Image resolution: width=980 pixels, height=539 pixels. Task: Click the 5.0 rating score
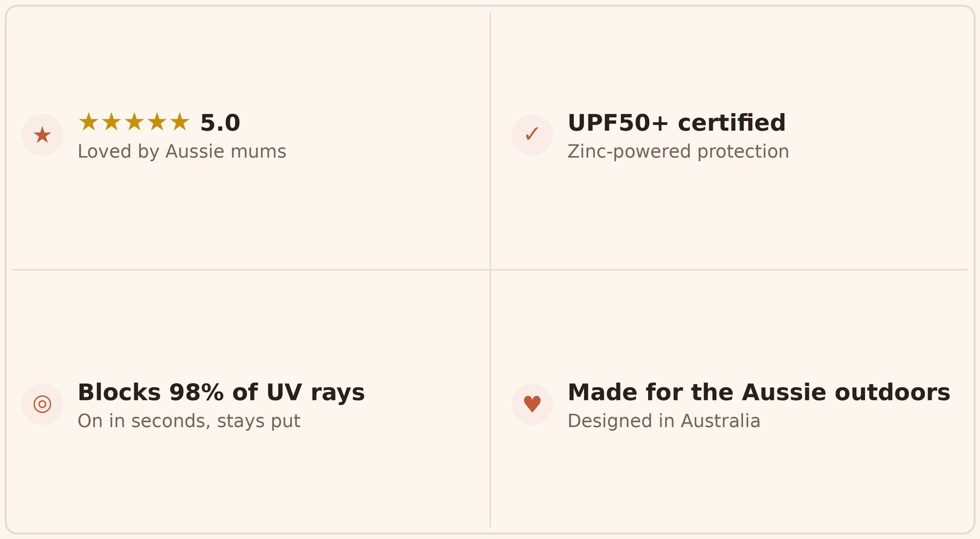click(x=220, y=123)
